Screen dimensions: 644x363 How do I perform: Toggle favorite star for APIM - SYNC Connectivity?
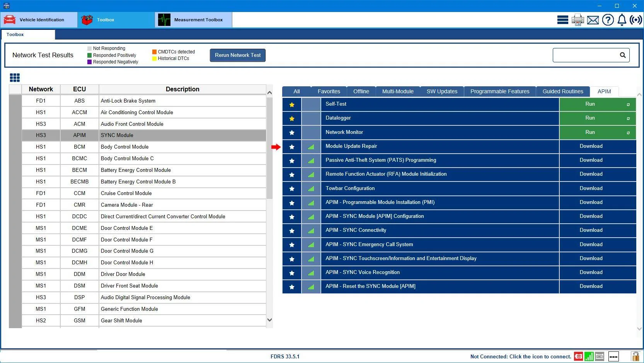[292, 231]
